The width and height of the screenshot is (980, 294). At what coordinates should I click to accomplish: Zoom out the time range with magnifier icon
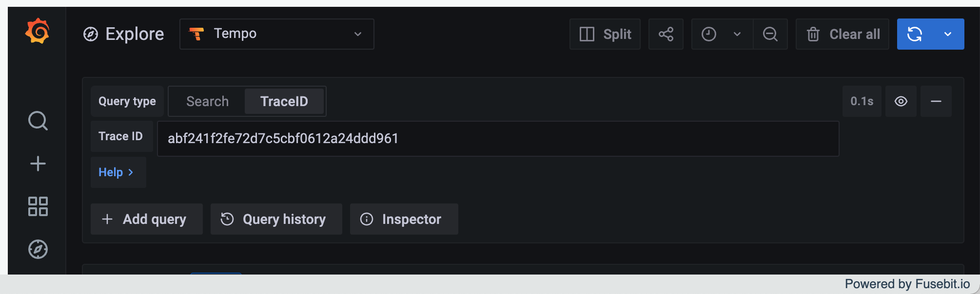[770, 34]
